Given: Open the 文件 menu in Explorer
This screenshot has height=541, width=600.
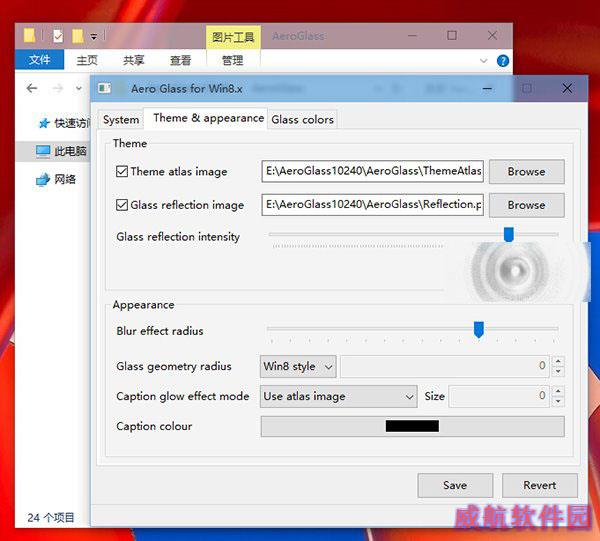Looking at the screenshot, I should point(39,60).
